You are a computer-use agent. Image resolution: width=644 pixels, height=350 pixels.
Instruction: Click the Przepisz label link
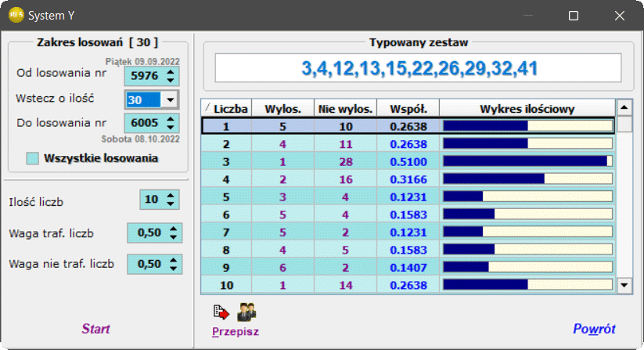pos(236,331)
